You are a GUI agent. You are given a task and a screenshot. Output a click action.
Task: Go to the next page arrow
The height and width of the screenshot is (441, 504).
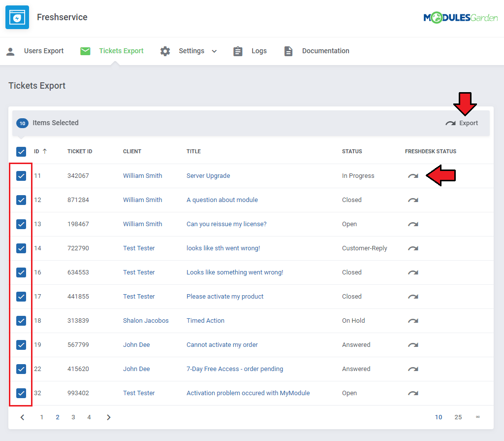(109, 417)
